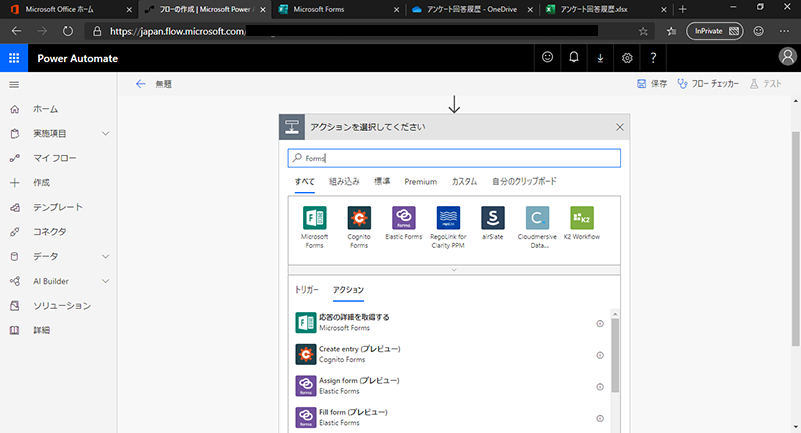Viewport: 801px width, 433px height.
Task: Click the 保存 save button
Action: coord(652,84)
